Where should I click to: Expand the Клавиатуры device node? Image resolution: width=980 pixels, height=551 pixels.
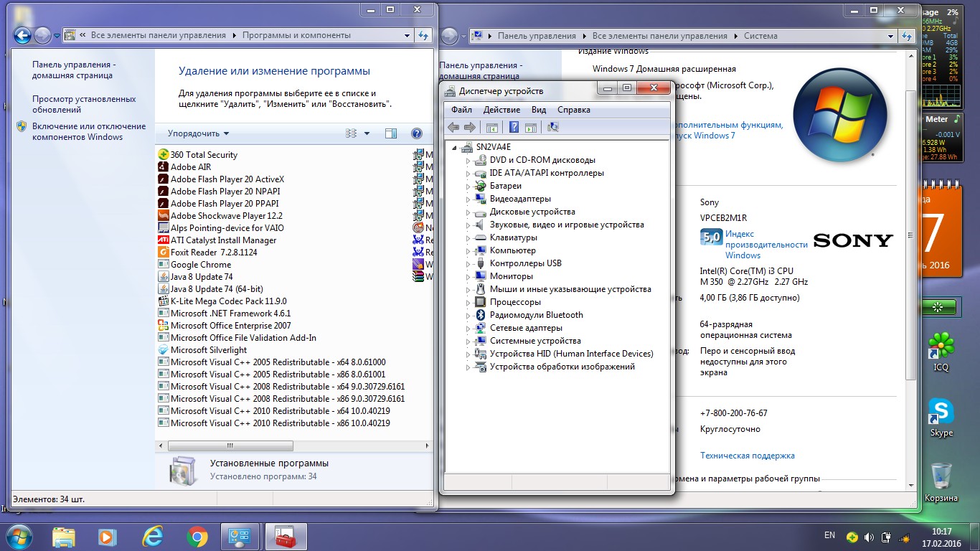pos(468,237)
